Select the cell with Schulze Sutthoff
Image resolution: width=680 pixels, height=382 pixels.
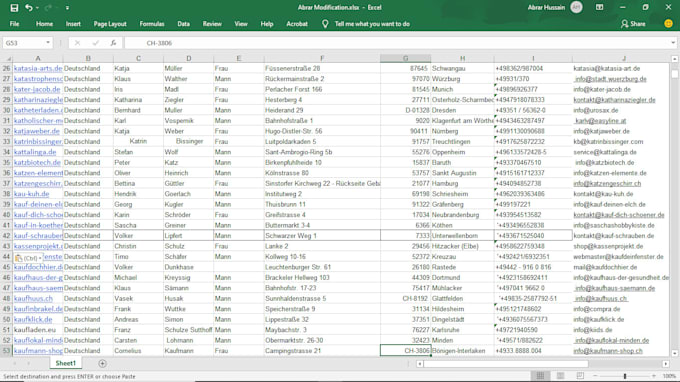coord(188,330)
